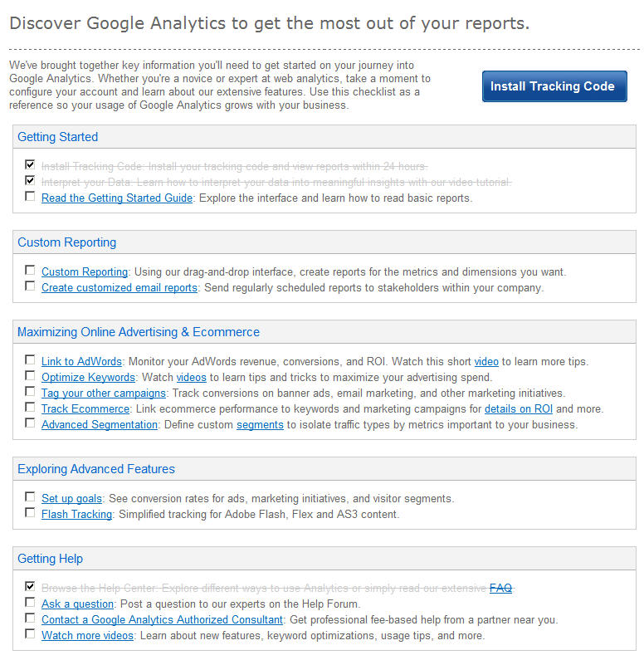Open the FAQ link
The height and width of the screenshot is (660, 644).
500,588
